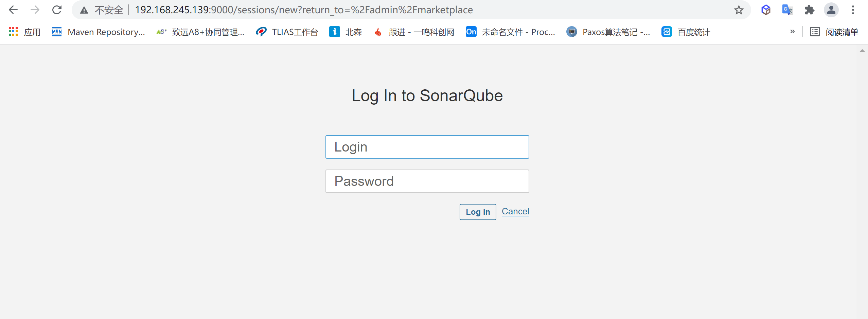
Task: Focus the Password field
Action: [x=427, y=181]
